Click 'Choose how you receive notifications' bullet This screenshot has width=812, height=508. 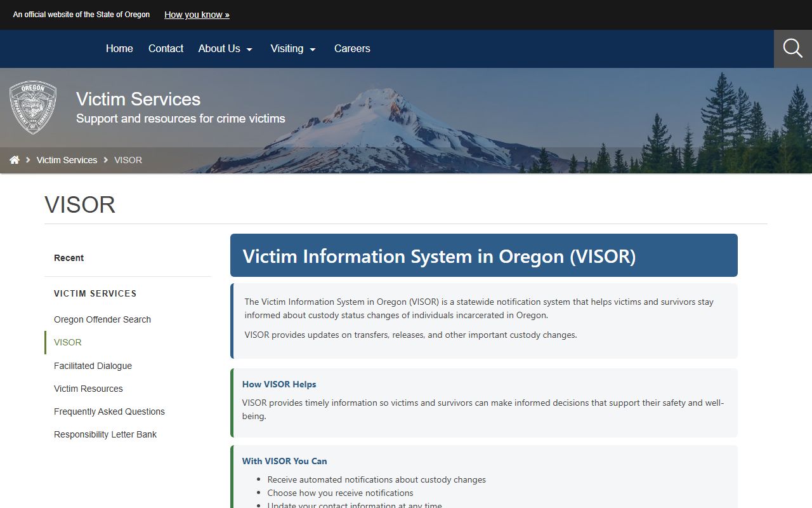click(x=340, y=493)
